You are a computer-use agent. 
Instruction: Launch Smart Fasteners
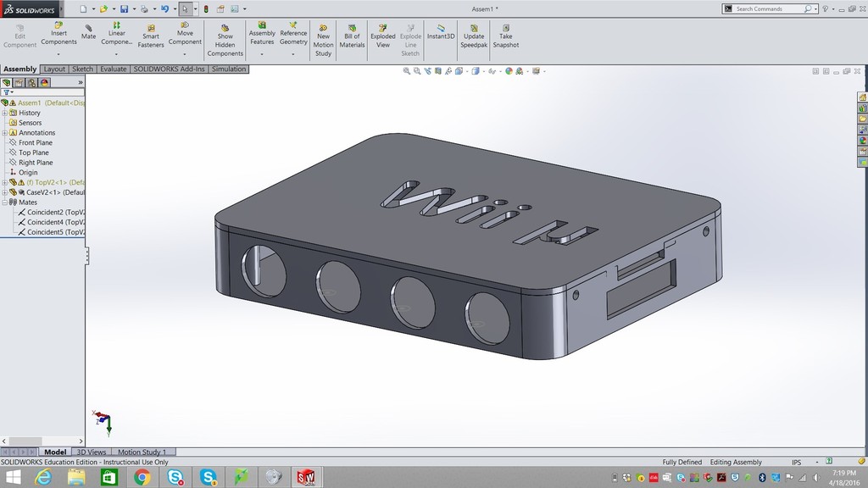pos(151,36)
